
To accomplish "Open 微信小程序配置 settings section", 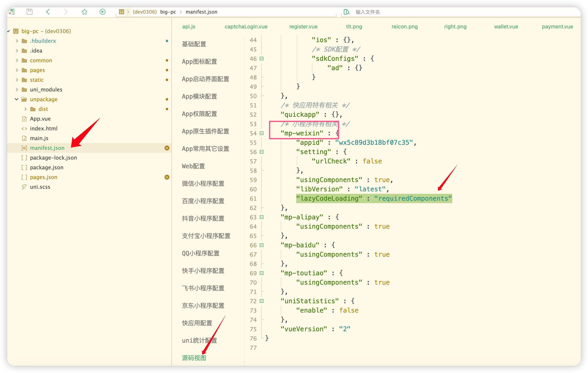I will pos(203,183).
